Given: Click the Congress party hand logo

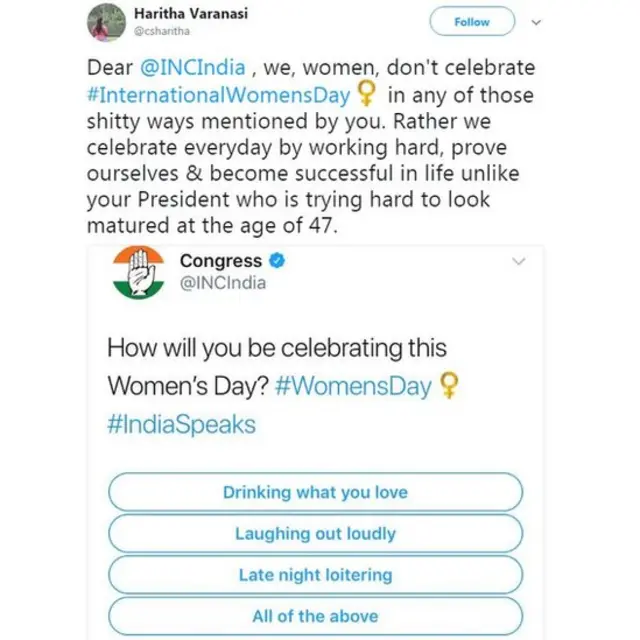Looking at the screenshot, I should tap(139, 272).
